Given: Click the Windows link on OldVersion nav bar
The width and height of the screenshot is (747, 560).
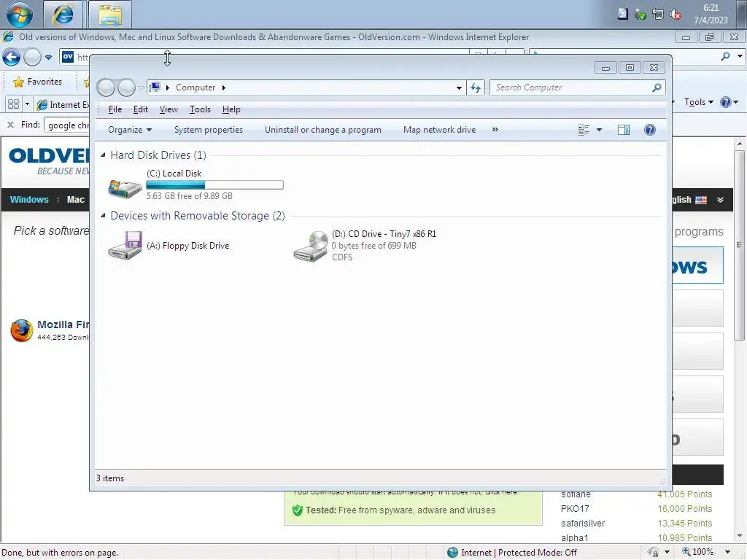Looking at the screenshot, I should pos(29,200).
